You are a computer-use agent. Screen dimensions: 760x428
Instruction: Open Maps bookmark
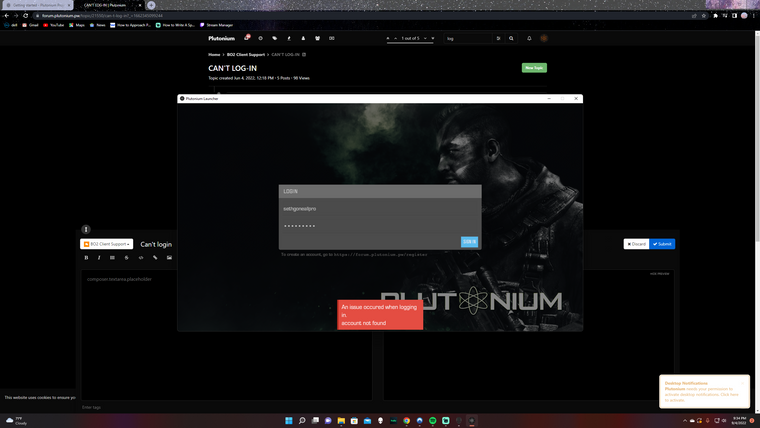tap(77, 25)
